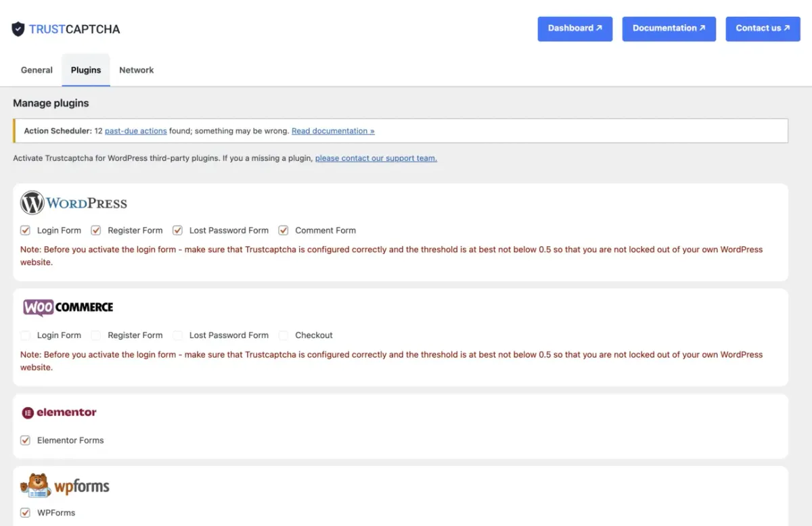The image size is (812, 526).
Task: Click the Elementor Forms label
Action: [x=70, y=440]
